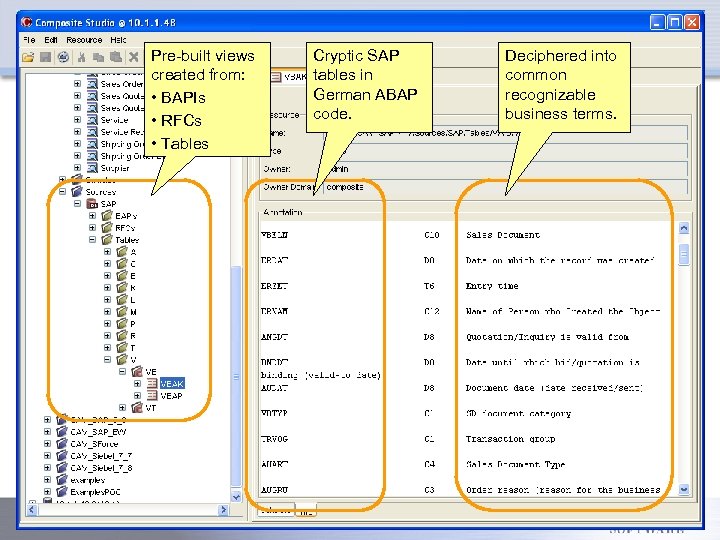Screen dimensions: 720x540
Task: Collapse the Sources tree node
Action: coord(62,191)
